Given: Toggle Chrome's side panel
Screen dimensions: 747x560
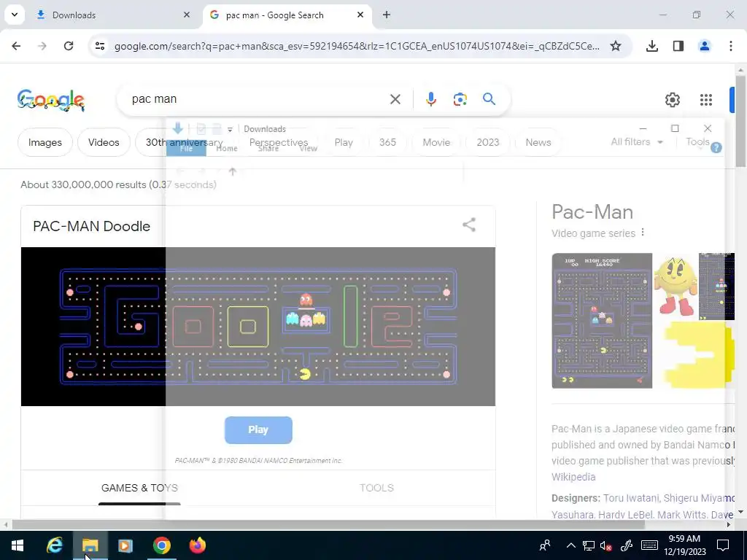Looking at the screenshot, I should click(x=678, y=46).
